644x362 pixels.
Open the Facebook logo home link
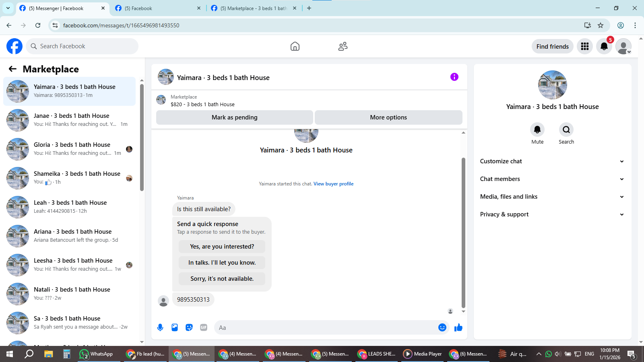14,46
